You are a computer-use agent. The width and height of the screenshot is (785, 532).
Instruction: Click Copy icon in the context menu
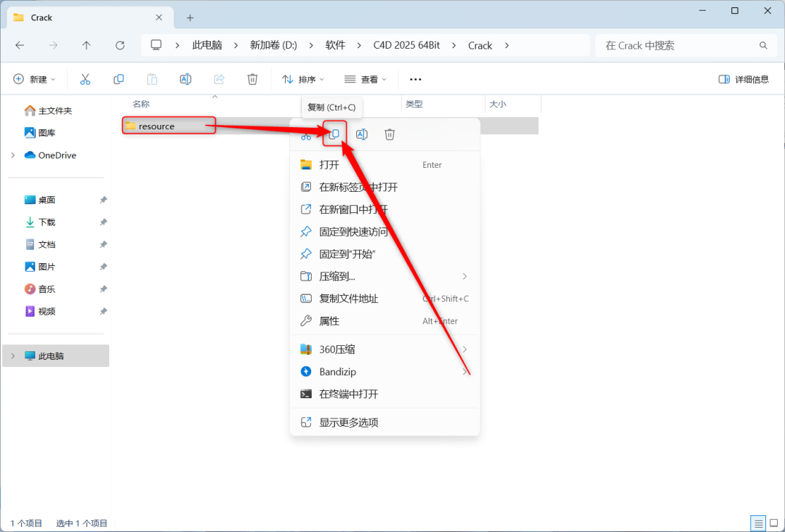[334, 134]
